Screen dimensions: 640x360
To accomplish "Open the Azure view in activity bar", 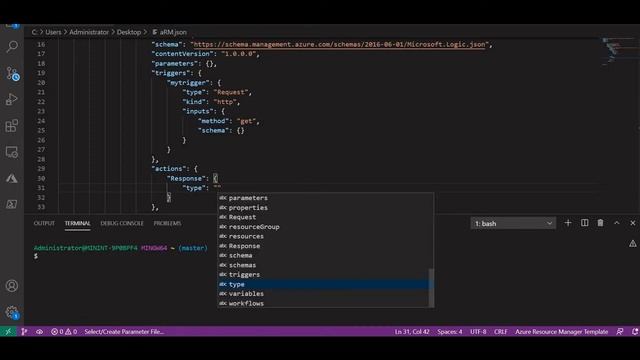I will 12,178.
